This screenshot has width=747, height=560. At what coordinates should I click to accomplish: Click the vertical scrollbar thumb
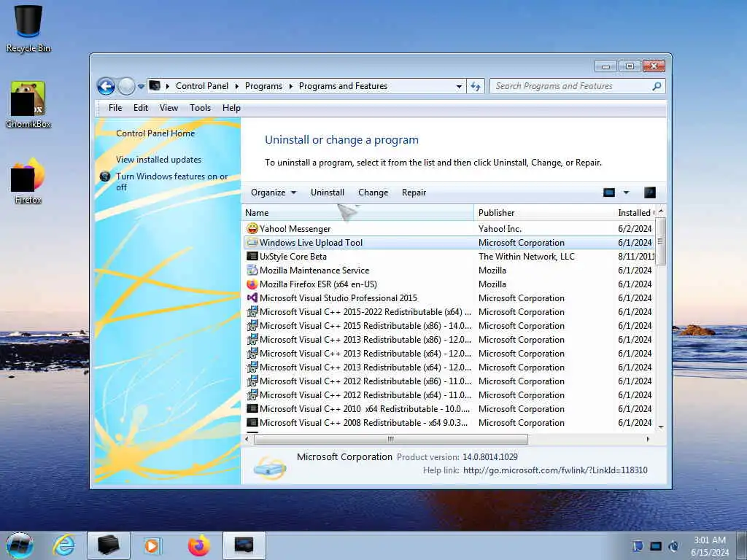pos(660,241)
